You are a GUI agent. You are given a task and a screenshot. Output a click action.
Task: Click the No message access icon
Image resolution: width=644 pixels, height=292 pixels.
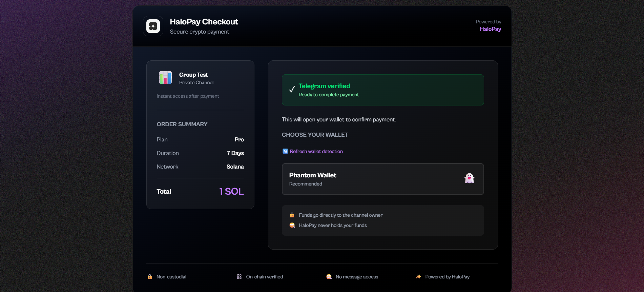[329, 277]
